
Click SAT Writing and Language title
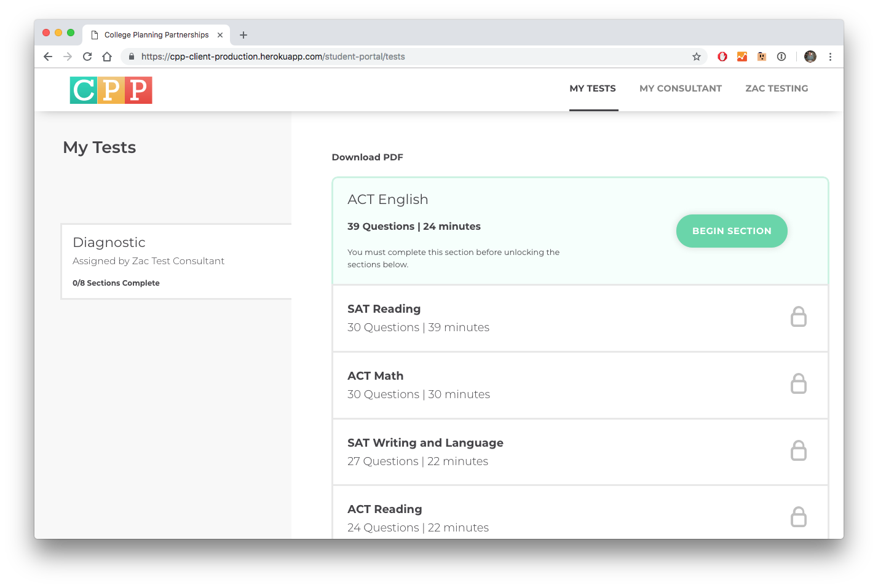click(x=425, y=443)
